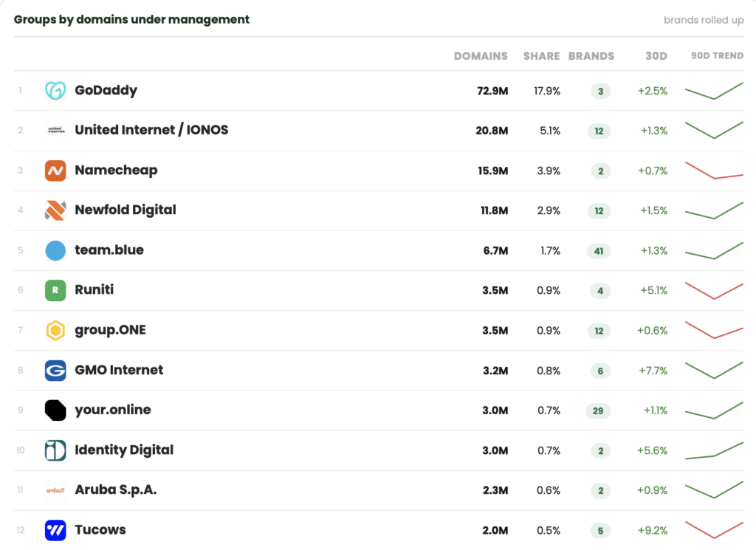Sort by the DOMAINS column header

pyautogui.click(x=481, y=56)
